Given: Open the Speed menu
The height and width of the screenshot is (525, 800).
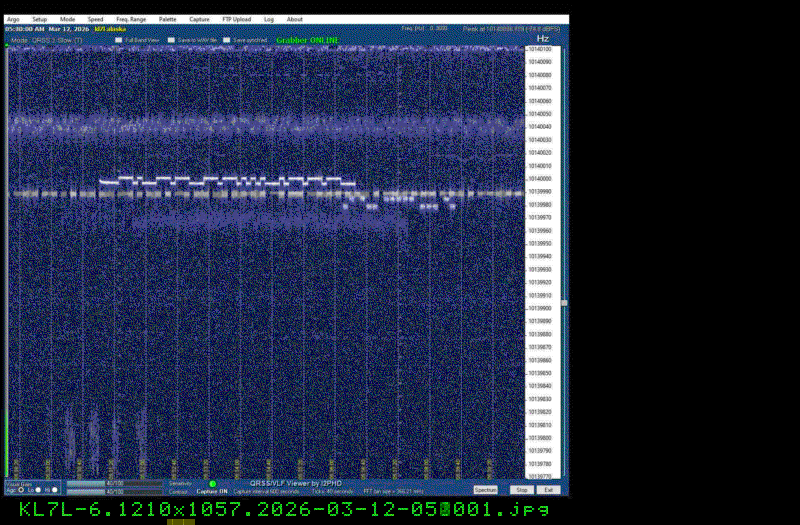Looking at the screenshot, I should click(95, 19).
